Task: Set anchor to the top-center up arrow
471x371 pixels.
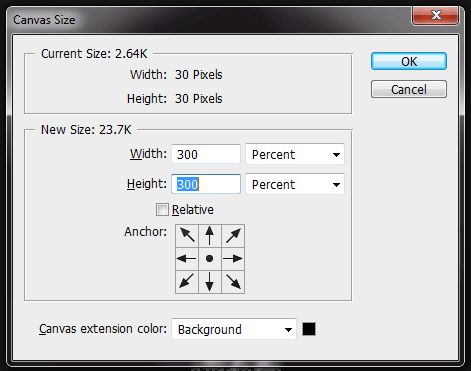Action: [x=210, y=236]
